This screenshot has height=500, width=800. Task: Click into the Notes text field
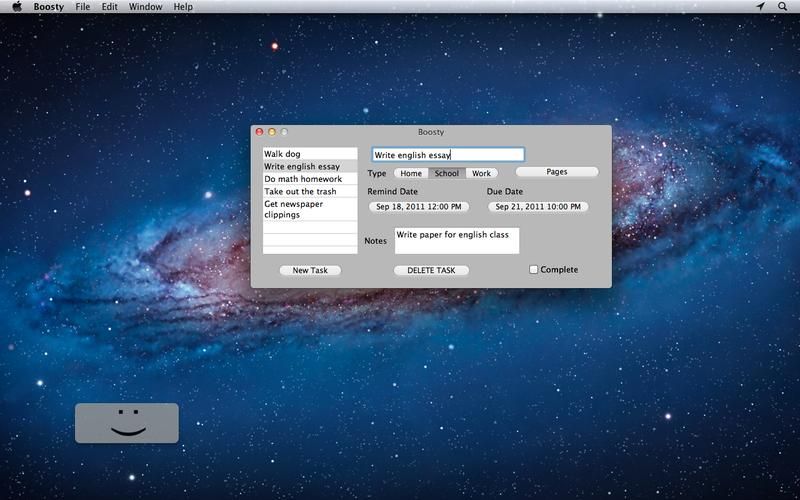(x=456, y=241)
